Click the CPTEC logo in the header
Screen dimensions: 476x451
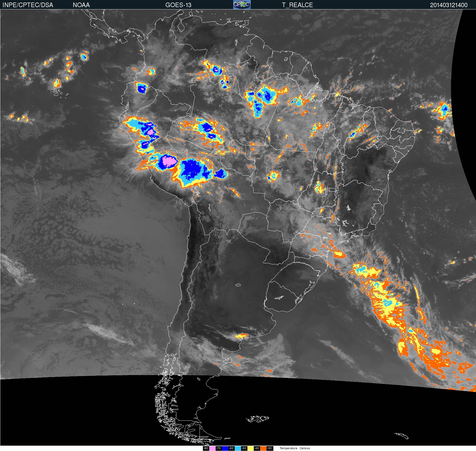click(242, 5)
